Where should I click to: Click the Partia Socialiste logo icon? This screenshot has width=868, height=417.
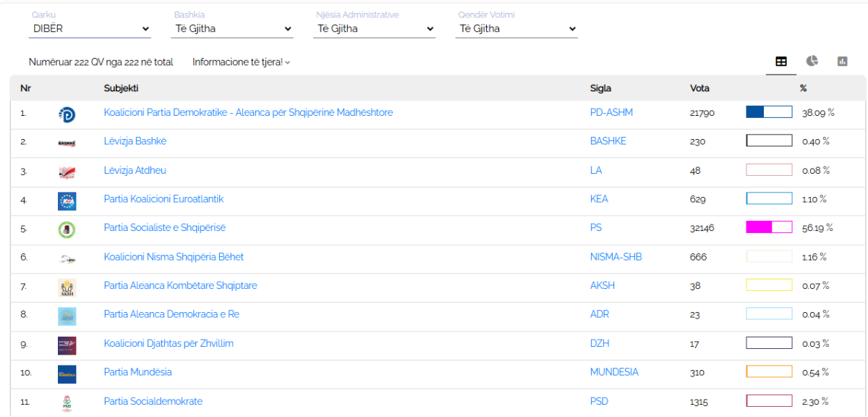pyautogui.click(x=67, y=229)
